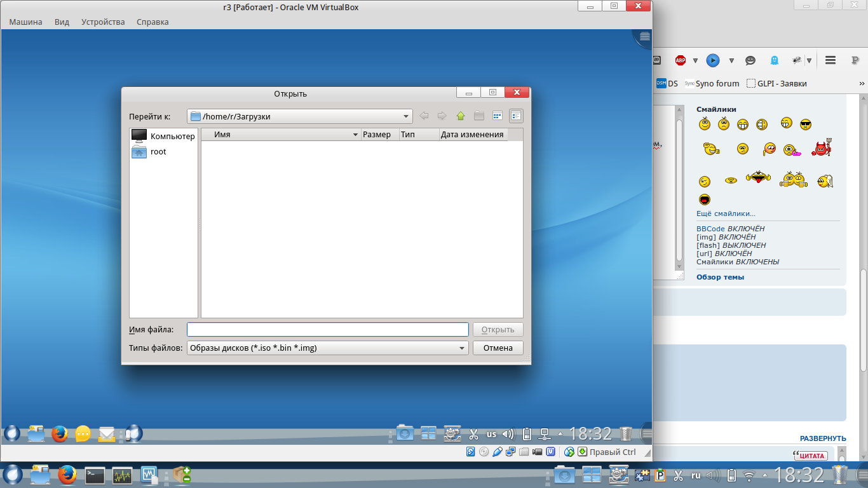Insert the red devil smiley
This screenshot has height=488, width=868.
tap(821, 149)
